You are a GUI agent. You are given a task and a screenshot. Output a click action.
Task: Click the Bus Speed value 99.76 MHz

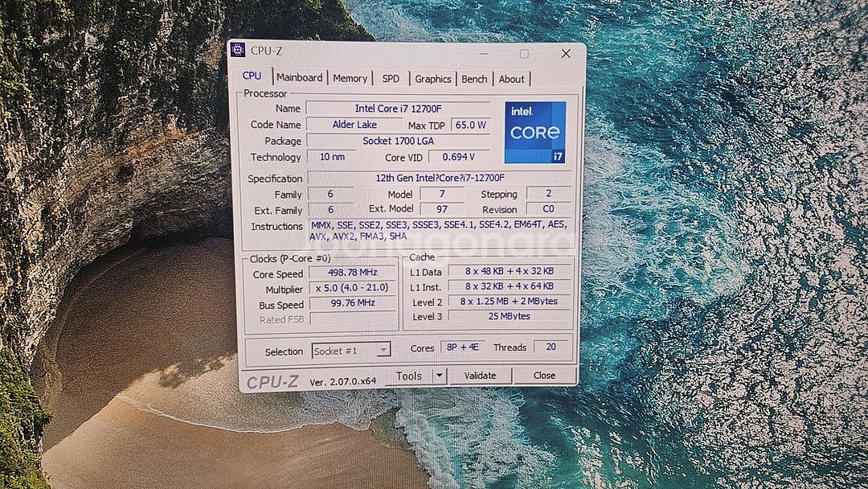352,303
